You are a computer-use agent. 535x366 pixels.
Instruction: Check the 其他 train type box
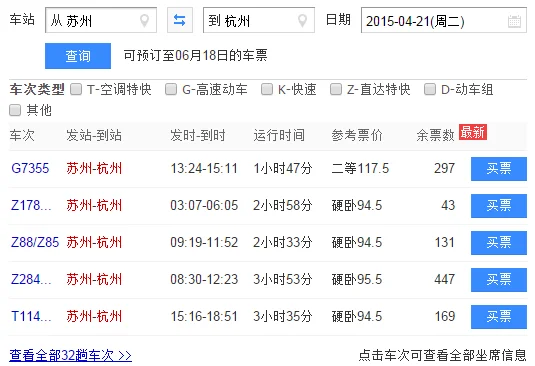15,110
